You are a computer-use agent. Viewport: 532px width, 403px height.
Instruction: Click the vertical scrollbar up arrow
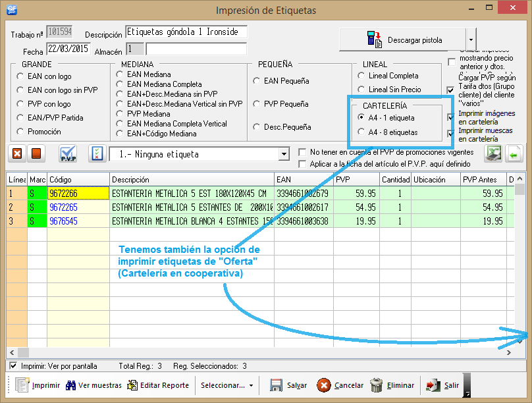coord(519,178)
